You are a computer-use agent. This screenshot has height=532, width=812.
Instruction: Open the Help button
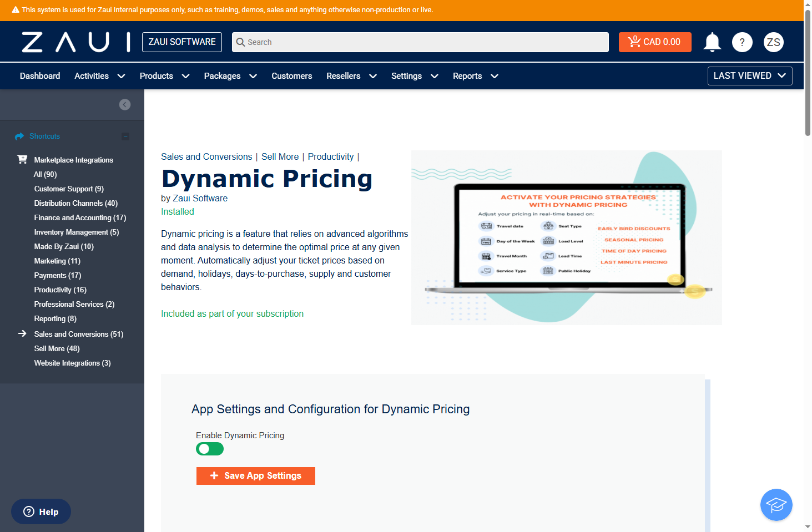point(41,511)
